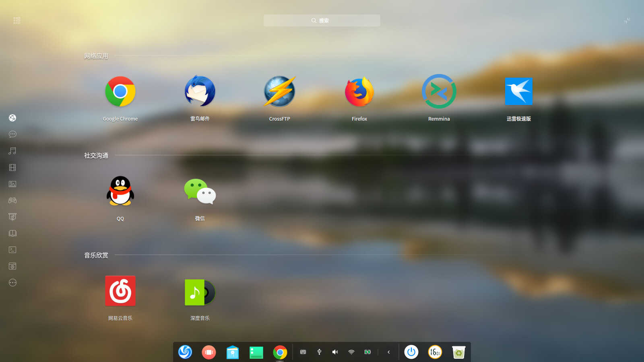Open NetEase Cloud Music (网易云音乐)
This screenshot has width=644, height=362.
pos(120,291)
